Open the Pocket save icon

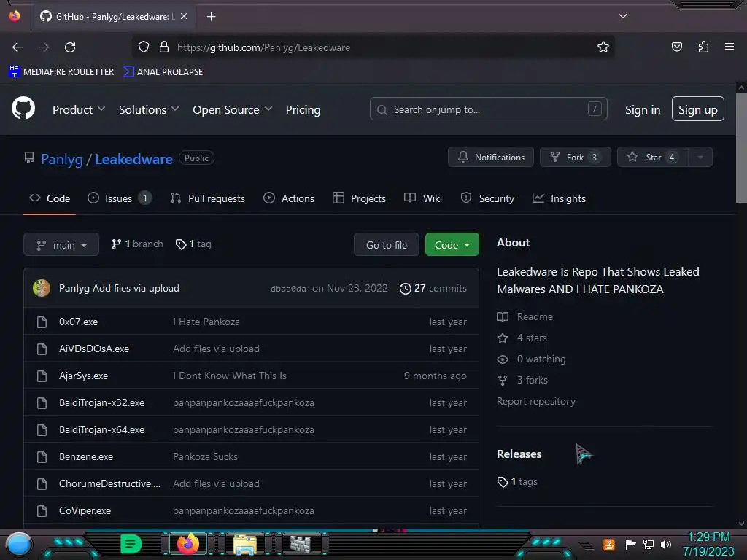676,47
